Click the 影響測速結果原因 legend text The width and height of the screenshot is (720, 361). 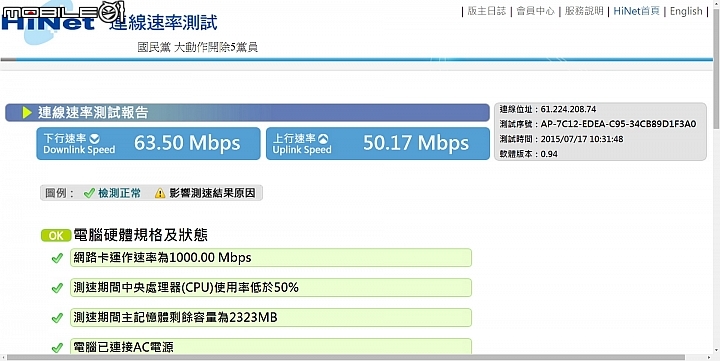pyautogui.click(x=212, y=193)
